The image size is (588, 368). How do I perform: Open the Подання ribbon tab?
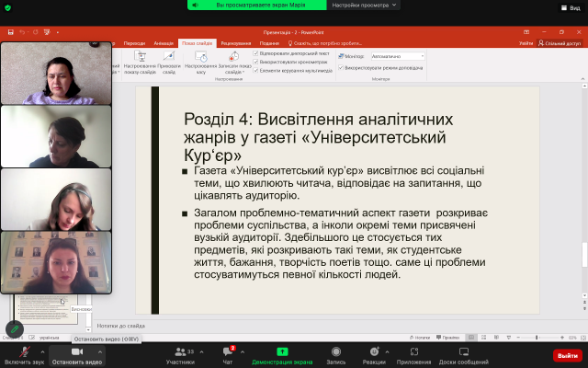269,43
